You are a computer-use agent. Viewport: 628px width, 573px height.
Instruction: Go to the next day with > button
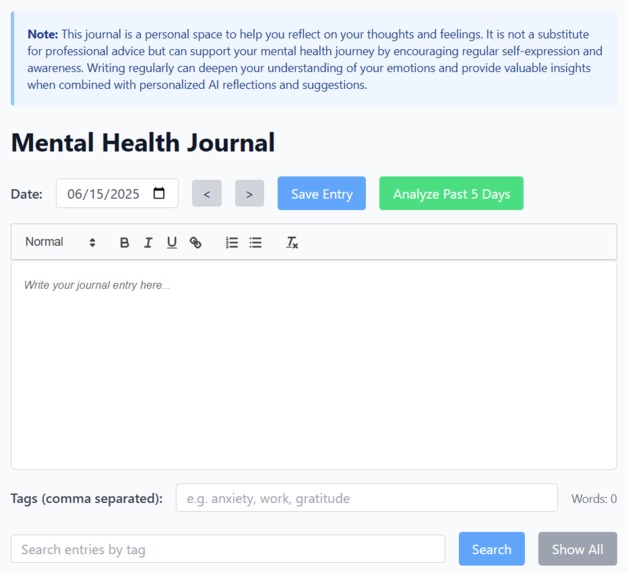click(250, 194)
